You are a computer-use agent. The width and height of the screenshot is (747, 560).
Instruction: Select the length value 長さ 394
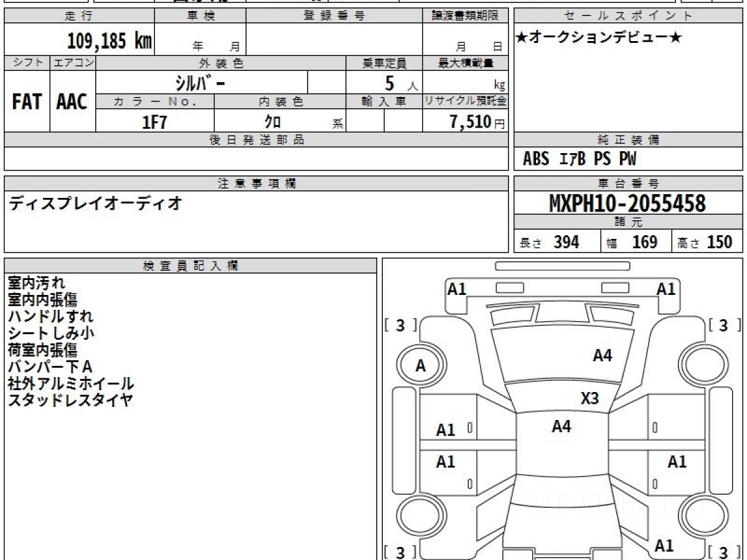coord(550,242)
